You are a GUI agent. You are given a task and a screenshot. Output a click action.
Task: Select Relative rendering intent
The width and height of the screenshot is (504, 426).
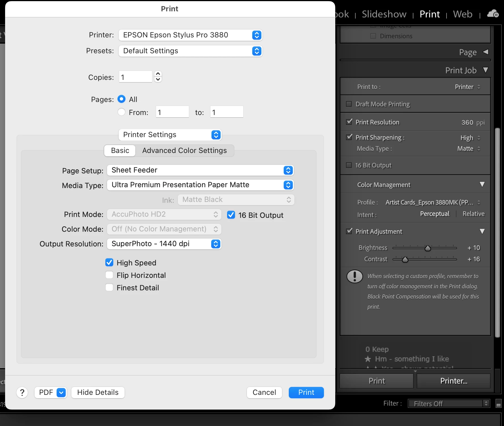(x=473, y=214)
